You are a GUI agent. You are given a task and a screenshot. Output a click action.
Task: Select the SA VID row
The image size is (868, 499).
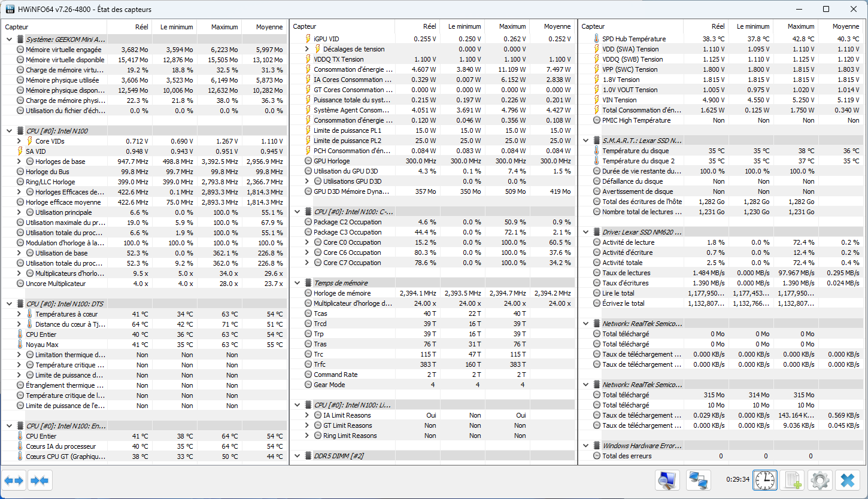click(144, 151)
